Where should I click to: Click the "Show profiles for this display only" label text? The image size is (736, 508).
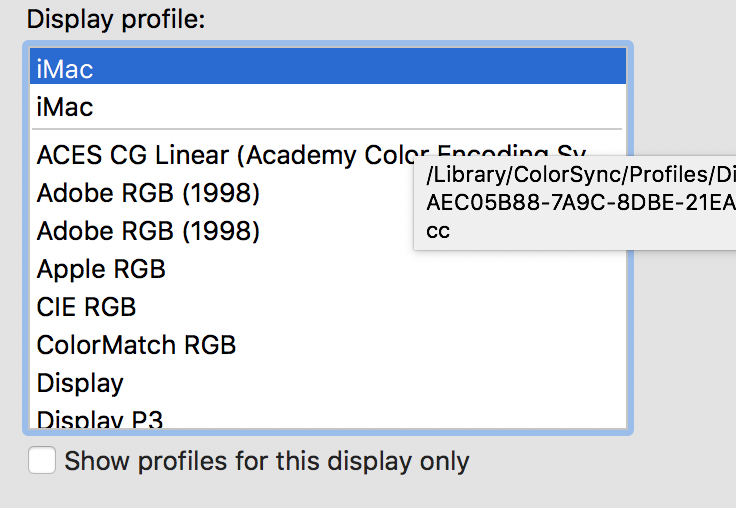pyautogui.click(x=266, y=461)
